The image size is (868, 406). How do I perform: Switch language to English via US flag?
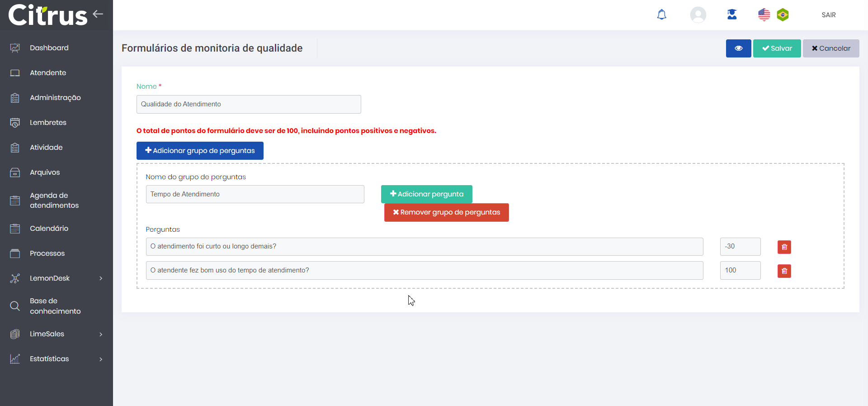point(764,15)
